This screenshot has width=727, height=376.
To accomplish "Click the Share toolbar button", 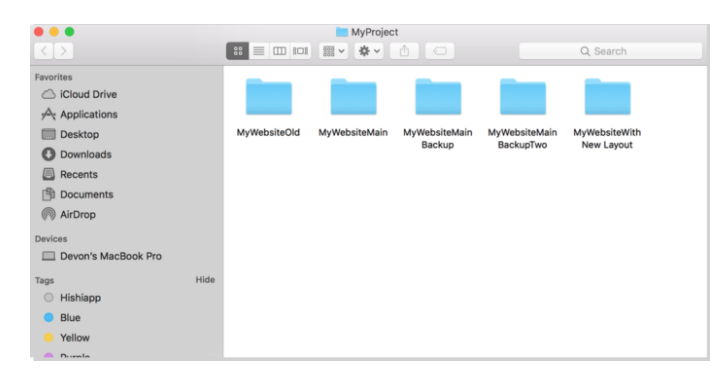I will (404, 51).
